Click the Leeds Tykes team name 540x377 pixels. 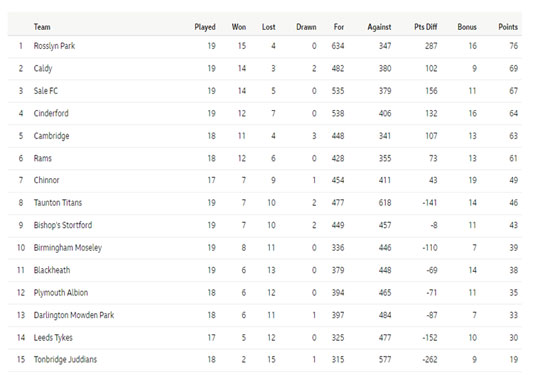[x=53, y=338]
